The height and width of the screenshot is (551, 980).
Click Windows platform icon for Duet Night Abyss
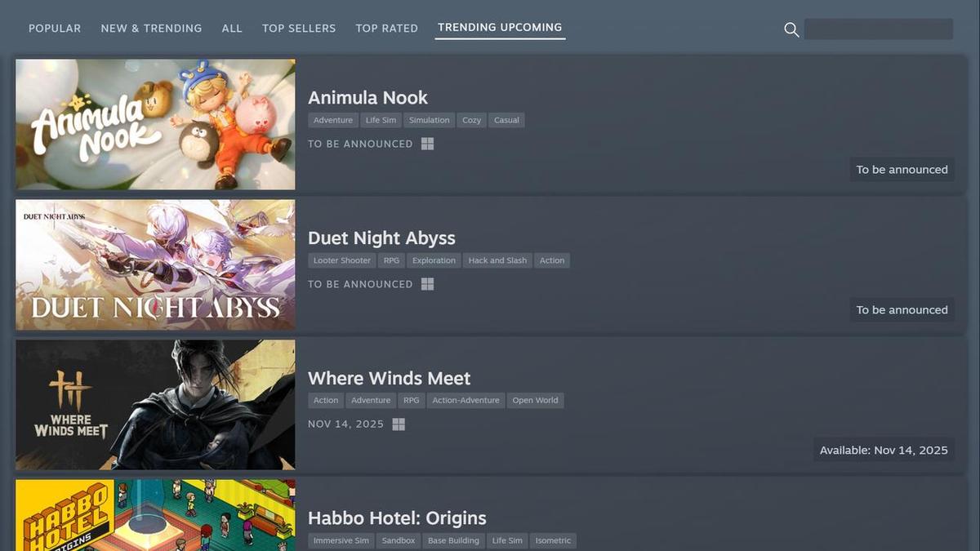(x=427, y=284)
